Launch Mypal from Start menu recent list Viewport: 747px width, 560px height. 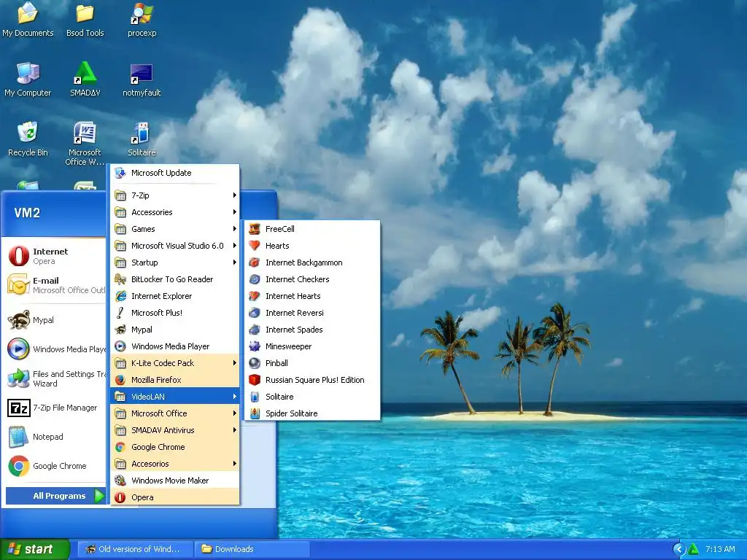tap(55, 320)
